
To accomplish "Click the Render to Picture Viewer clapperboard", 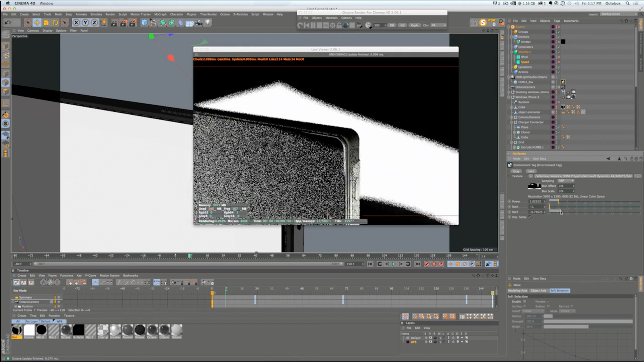I will [124, 23].
